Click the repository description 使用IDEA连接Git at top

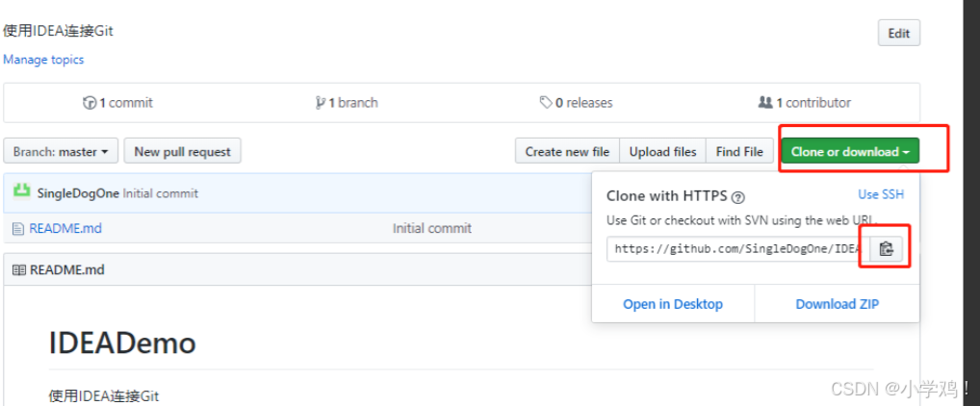[x=58, y=30]
